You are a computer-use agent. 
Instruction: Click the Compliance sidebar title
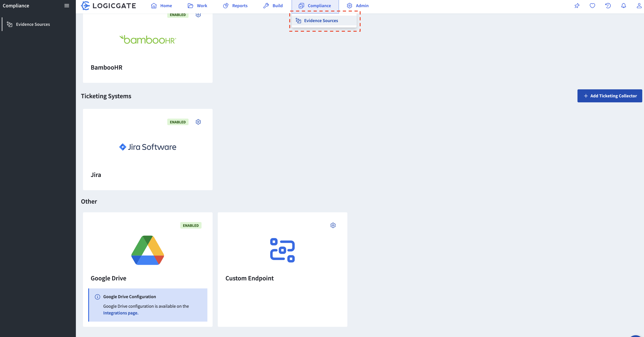coord(16,5)
